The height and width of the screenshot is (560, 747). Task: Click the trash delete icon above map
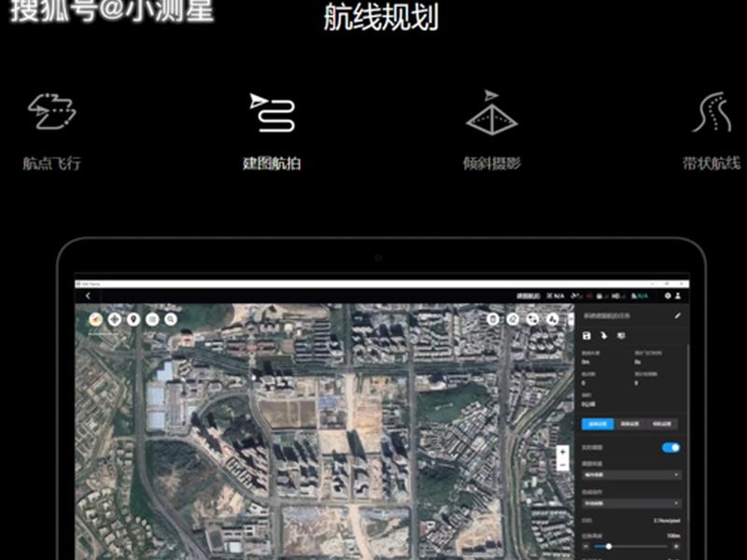tap(493, 319)
